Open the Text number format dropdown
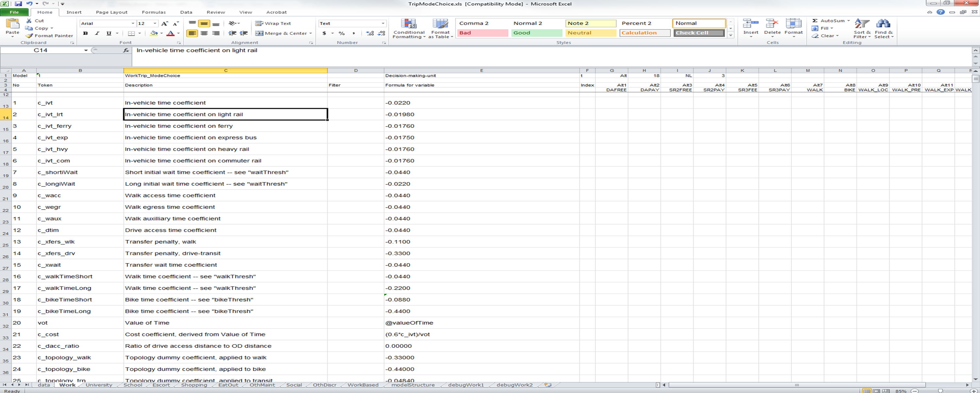980x393 pixels. (383, 24)
